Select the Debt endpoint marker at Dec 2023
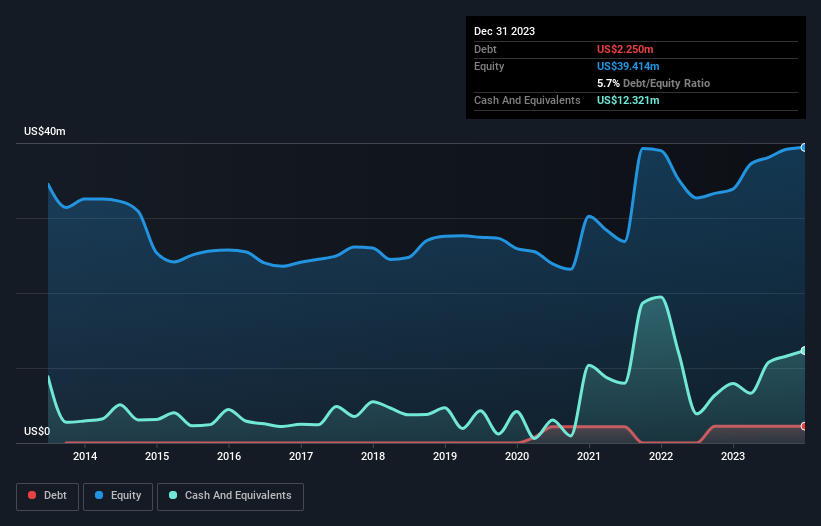Screen dimensions: 821x526 click(x=804, y=426)
